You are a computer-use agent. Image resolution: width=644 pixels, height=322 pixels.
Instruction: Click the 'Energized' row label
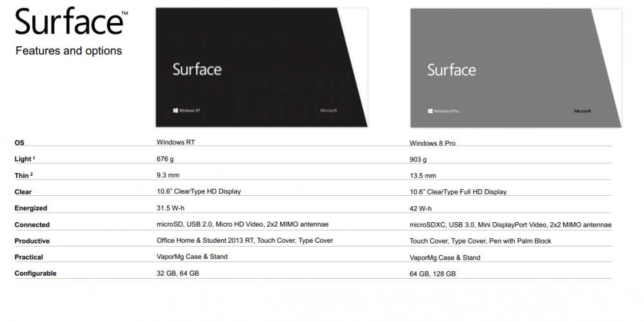(x=31, y=208)
